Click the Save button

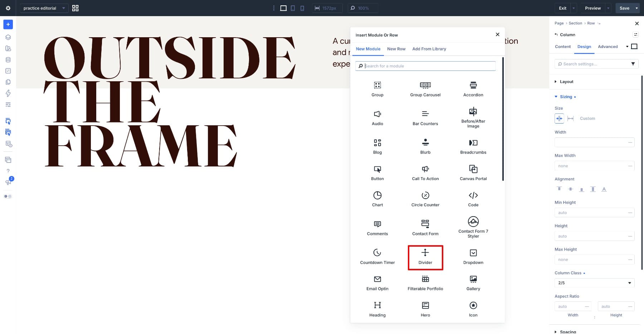point(624,8)
